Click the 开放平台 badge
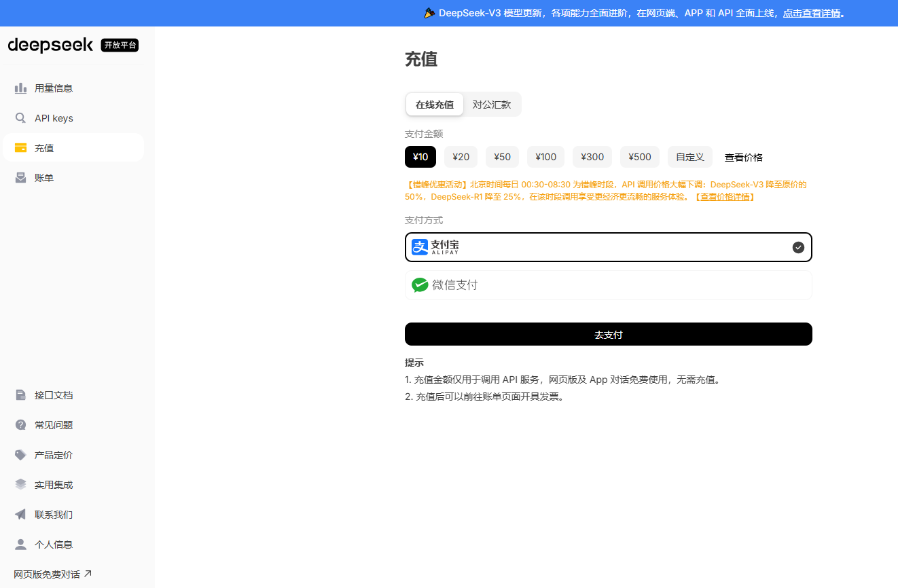 click(x=120, y=45)
